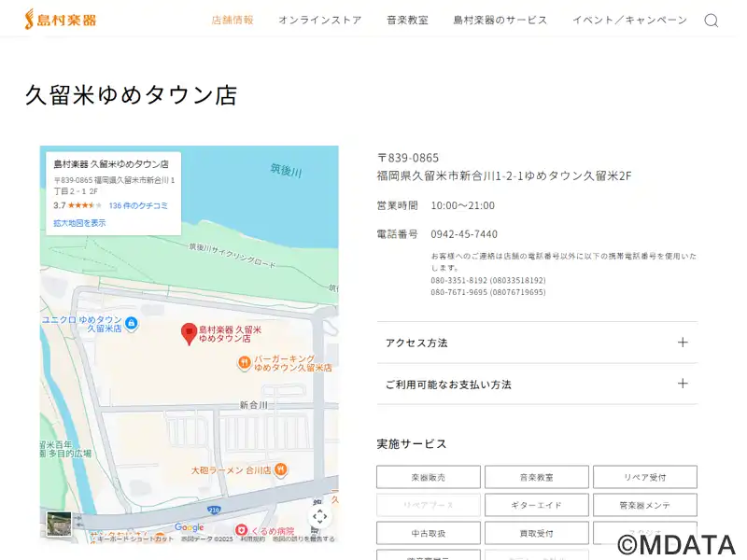This screenshot has height=560, width=747.
Task: Open the 店舗情報 menu
Action: pos(233,21)
